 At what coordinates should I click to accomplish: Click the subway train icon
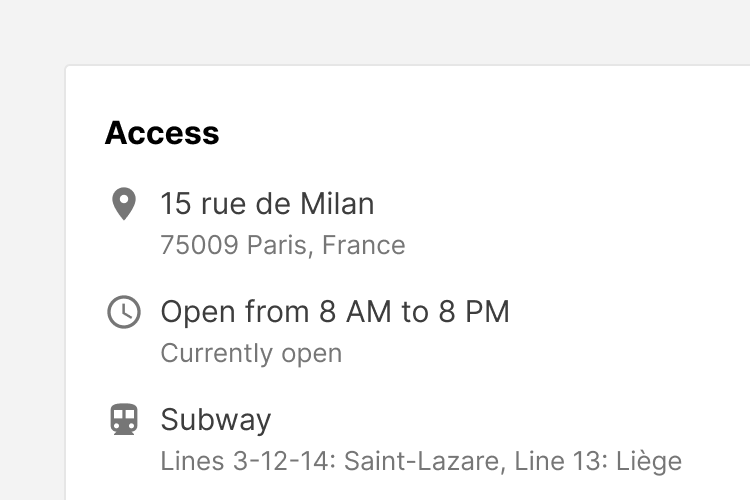tap(123, 419)
